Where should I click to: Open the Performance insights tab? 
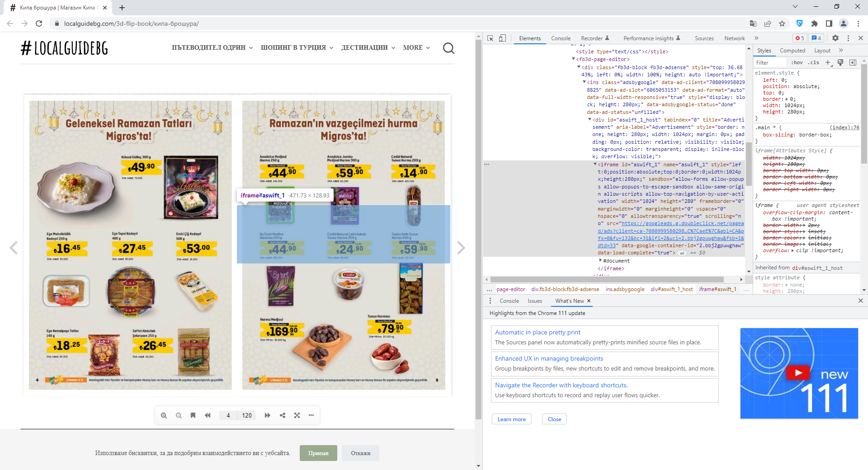click(651, 38)
